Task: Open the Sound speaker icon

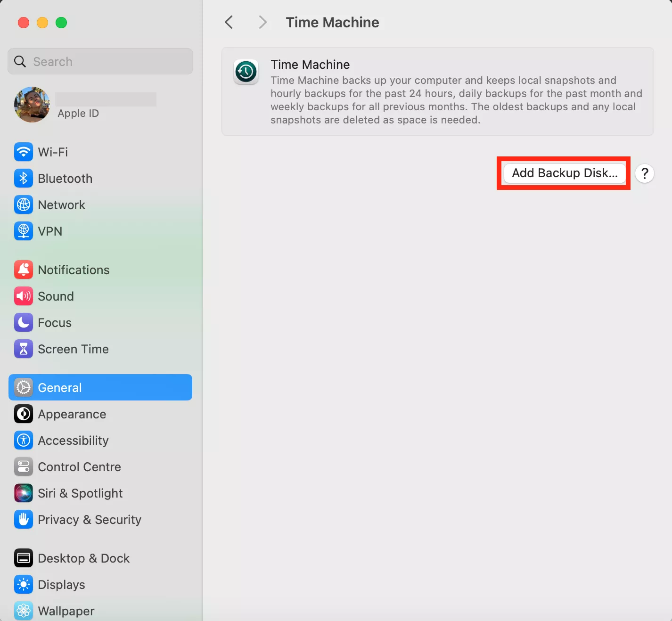Action: (24, 296)
